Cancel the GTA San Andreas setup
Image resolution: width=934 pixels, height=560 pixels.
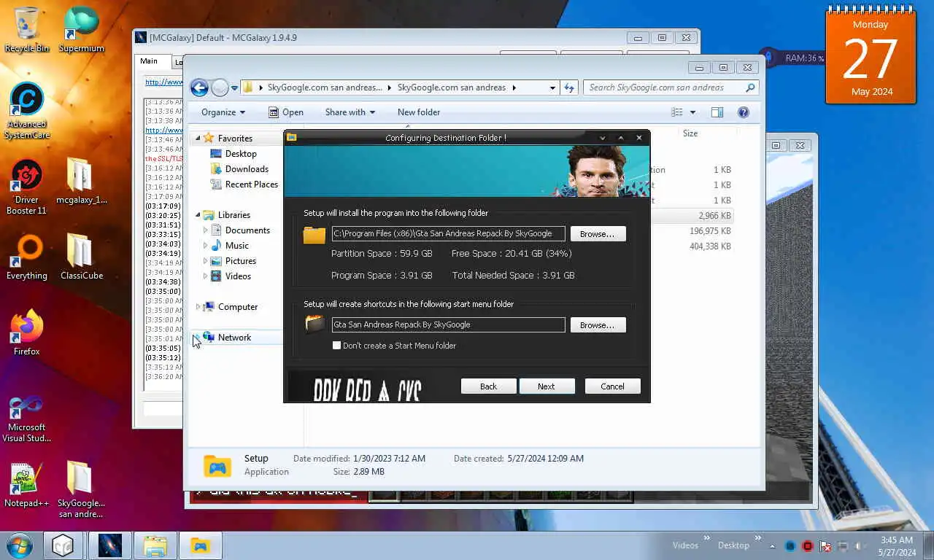click(612, 386)
